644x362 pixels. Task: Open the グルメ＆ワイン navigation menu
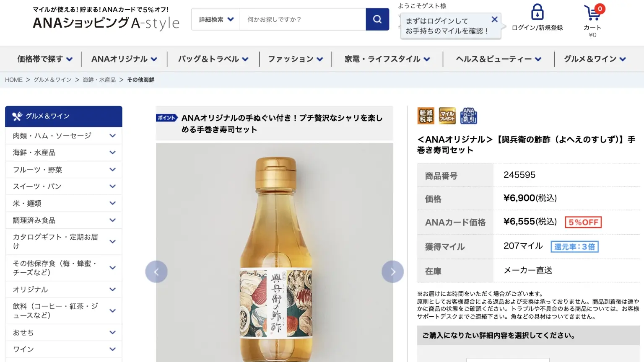click(x=595, y=59)
